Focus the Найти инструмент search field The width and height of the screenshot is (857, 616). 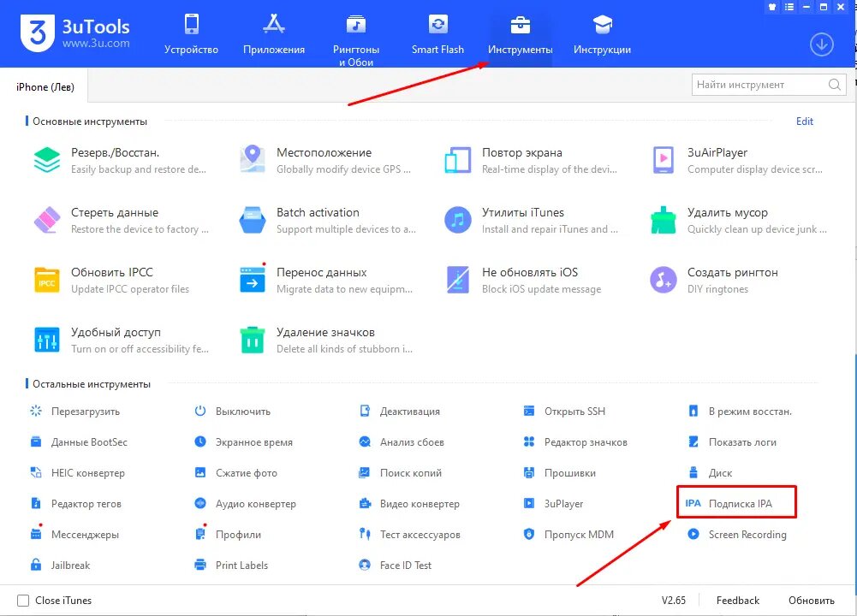pos(769,85)
